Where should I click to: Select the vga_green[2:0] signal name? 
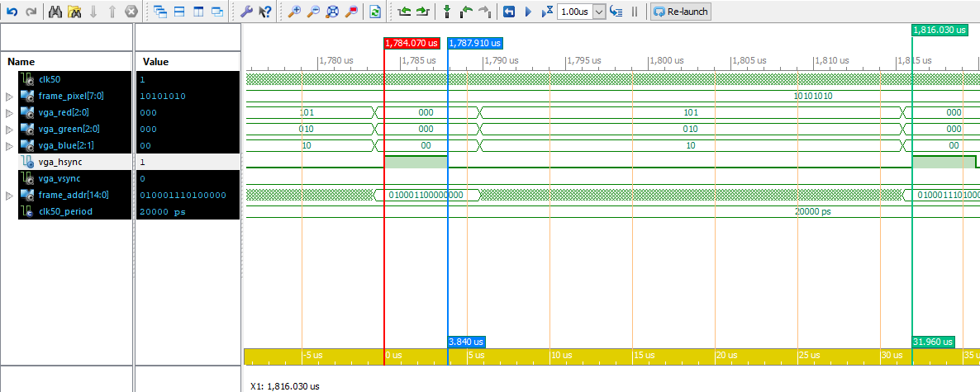point(69,130)
